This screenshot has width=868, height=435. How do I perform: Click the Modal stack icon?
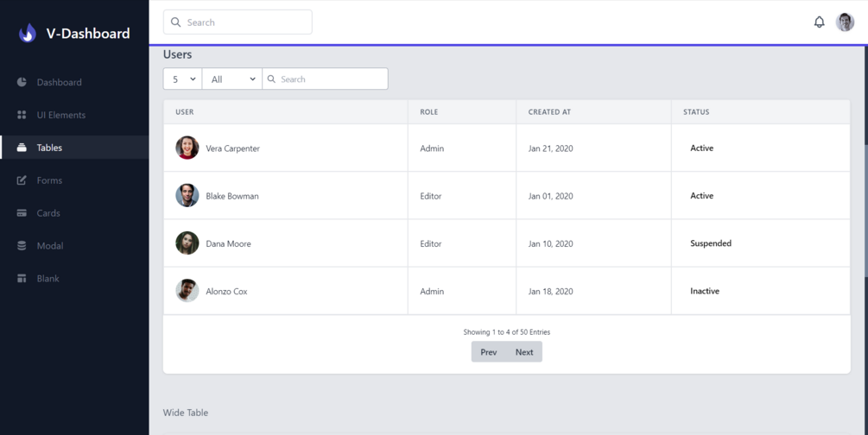22,246
